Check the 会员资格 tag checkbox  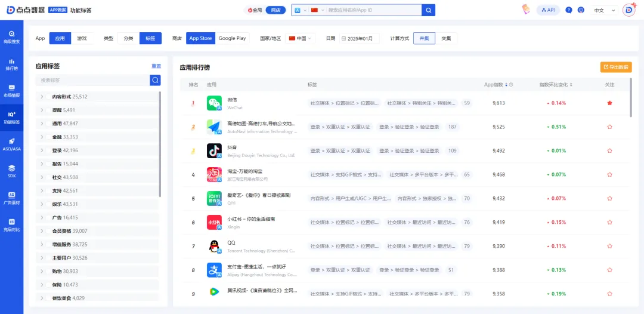[x=48, y=231]
